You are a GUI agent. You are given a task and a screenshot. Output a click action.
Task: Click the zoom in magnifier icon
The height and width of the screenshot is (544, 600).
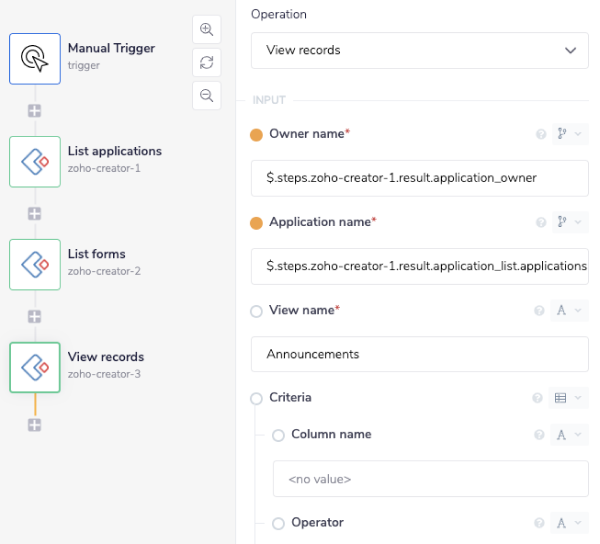pos(207,30)
